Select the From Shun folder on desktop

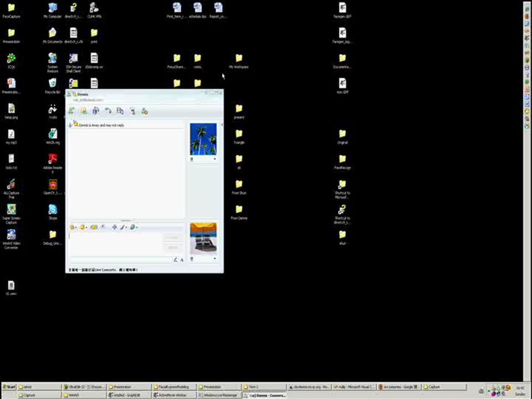point(239,187)
